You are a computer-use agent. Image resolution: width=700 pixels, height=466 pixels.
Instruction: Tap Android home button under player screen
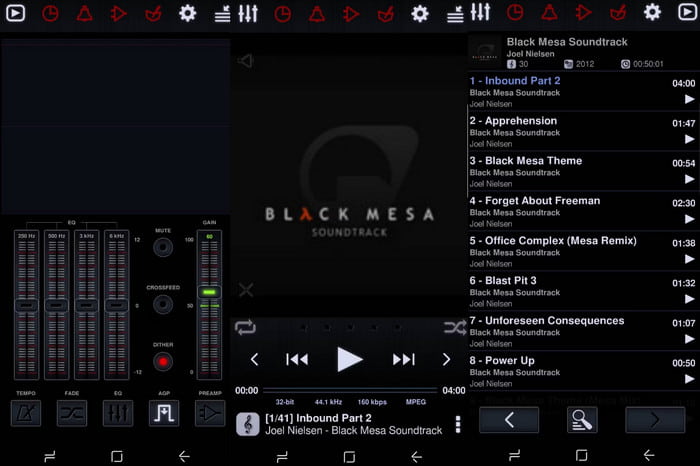coord(349,456)
